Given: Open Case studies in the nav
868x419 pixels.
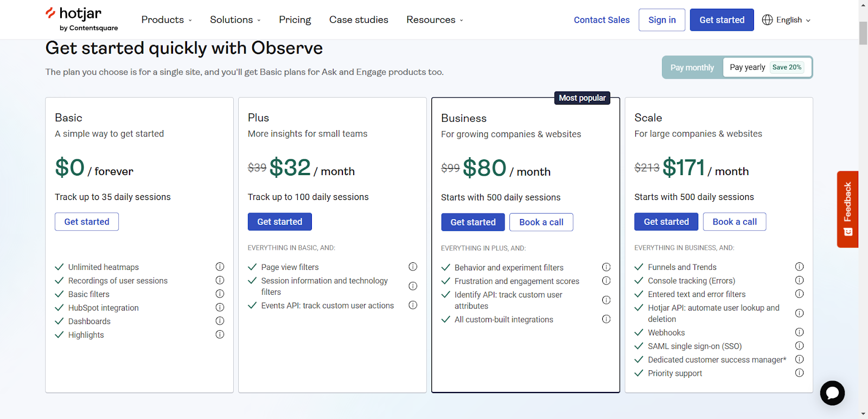Looking at the screenshot, I should (359, 20).
